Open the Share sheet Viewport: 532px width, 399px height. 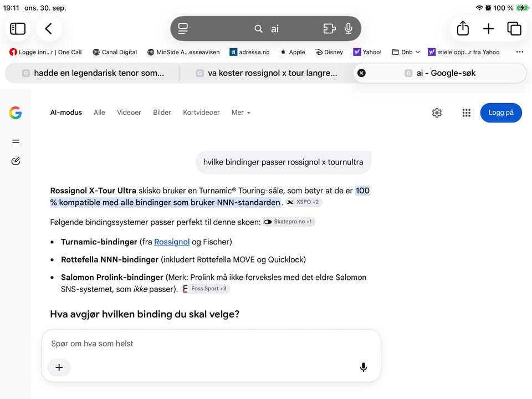463,28
